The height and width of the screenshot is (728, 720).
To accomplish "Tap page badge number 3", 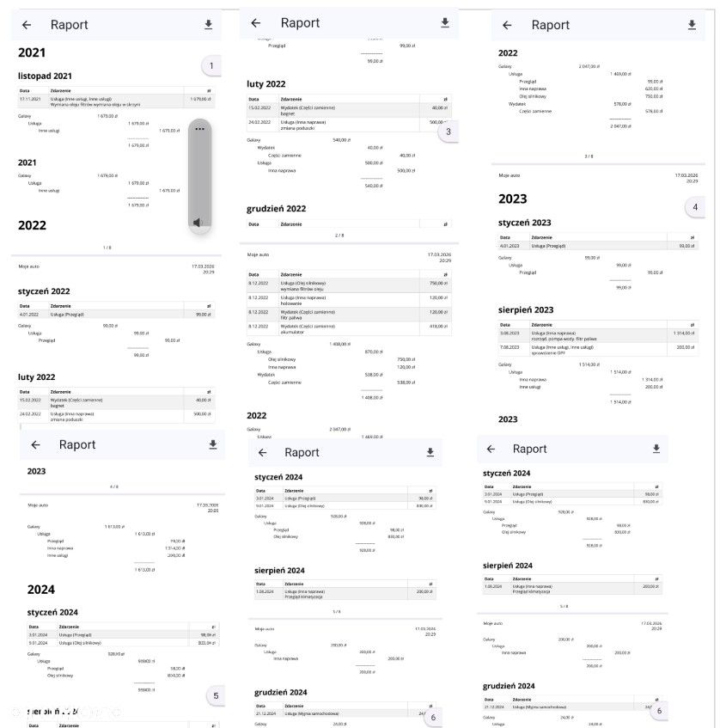I will click(x=447, y=132).
